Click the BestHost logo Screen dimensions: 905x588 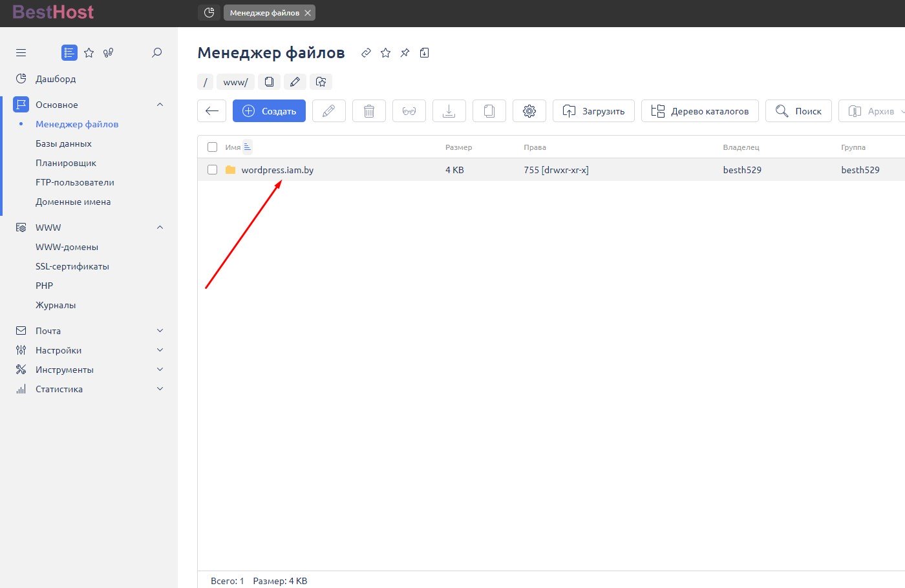(53, 12)
